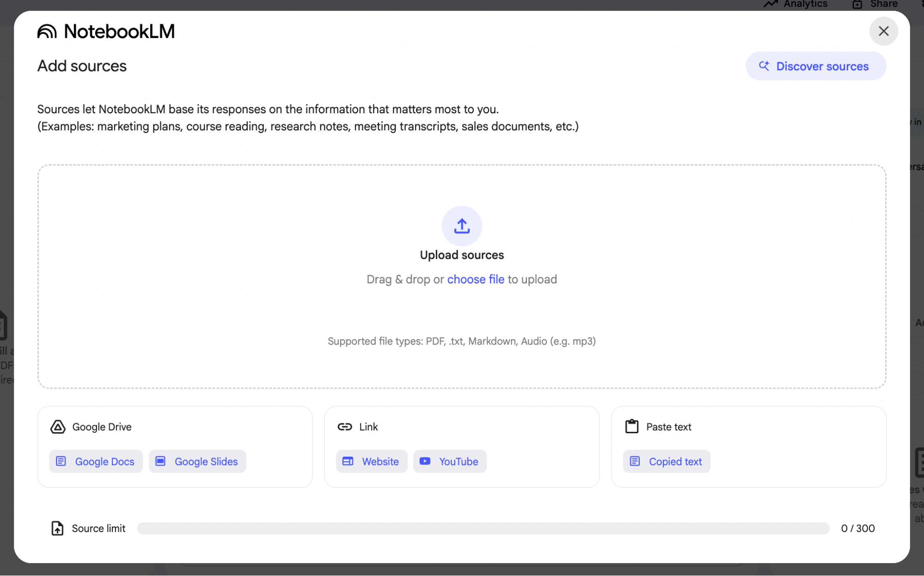This screenshot has width=924, height=576.
Task: Click the Paste text clipboard icon
Action: 632,426
